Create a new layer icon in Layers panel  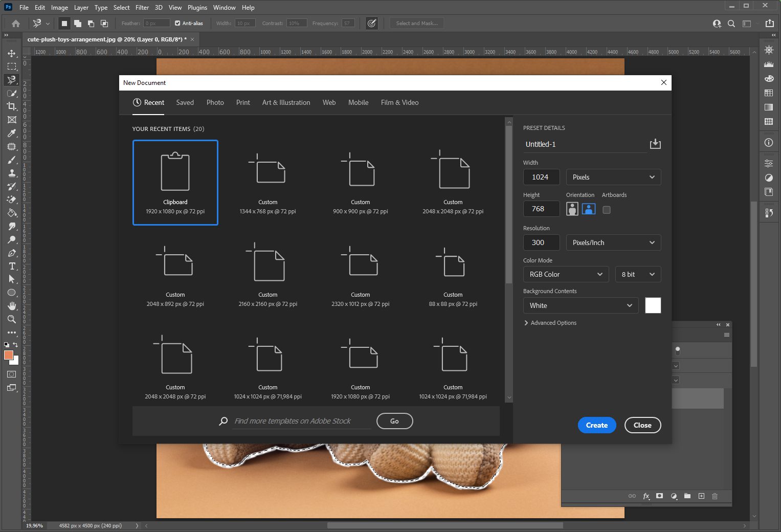(x=701, y=496)
